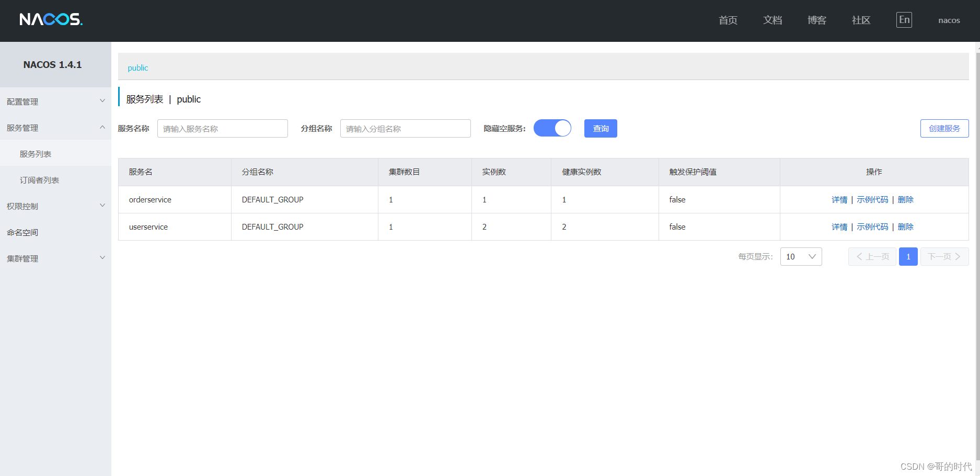Click the NACOS logo
Screen dimensions: 980x476
click(51, 20)
